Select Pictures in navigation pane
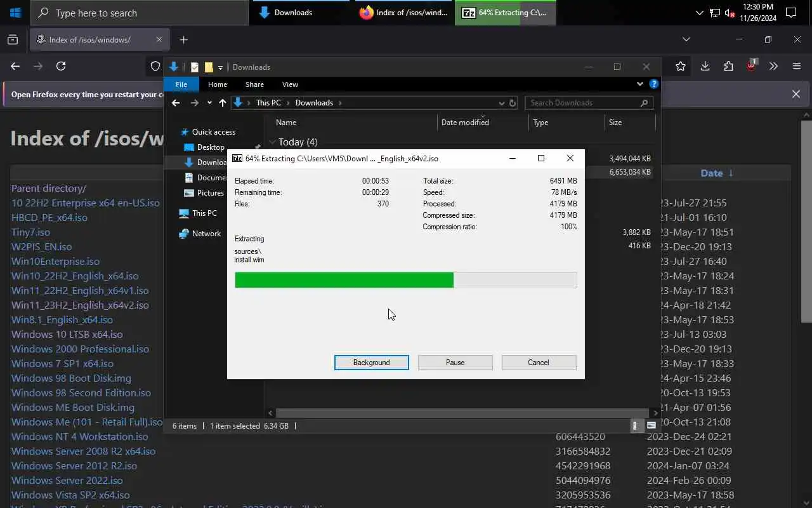 210,193
